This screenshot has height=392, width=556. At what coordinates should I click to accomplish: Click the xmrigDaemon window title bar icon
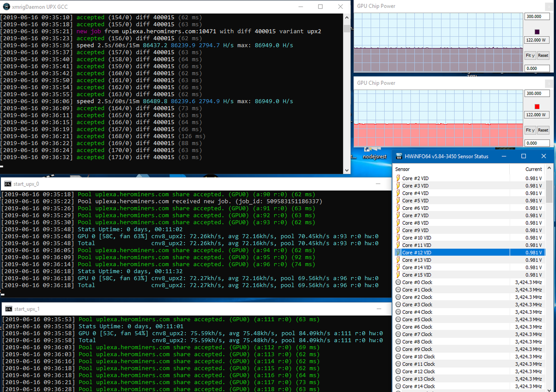(6, 7)
